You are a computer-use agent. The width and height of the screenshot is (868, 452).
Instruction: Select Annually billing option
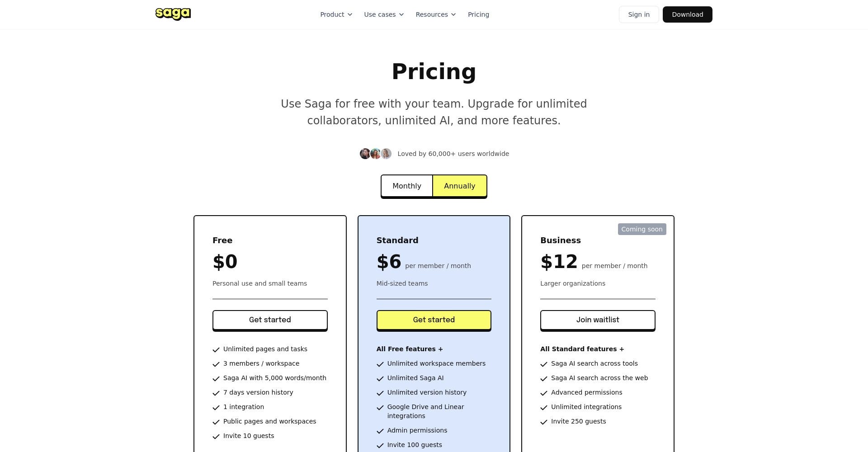(x=459, y=186)
